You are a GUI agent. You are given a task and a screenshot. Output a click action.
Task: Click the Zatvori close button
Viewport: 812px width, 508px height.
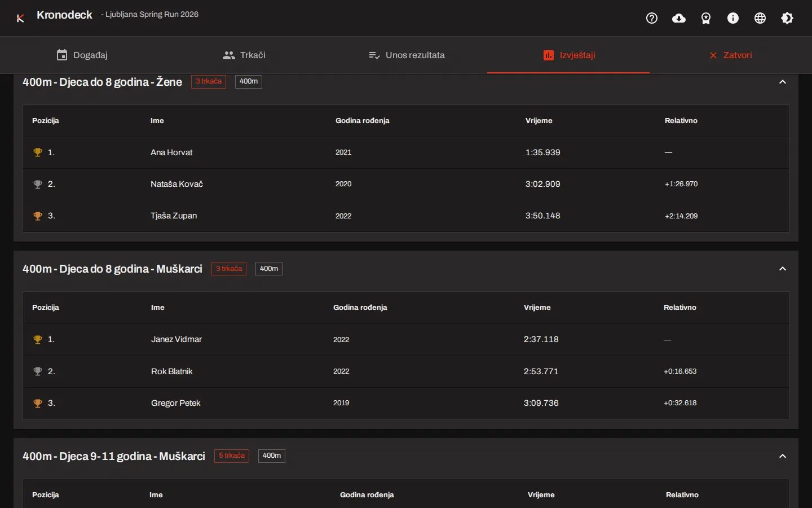coord(731,55)
